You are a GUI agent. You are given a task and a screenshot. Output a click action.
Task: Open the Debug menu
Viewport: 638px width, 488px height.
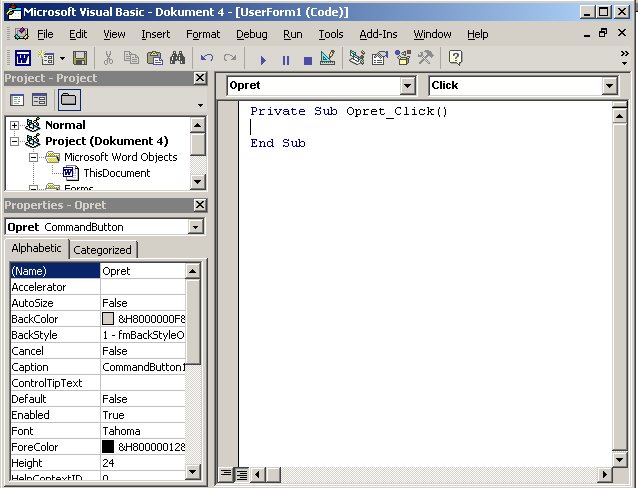point(251,34)
